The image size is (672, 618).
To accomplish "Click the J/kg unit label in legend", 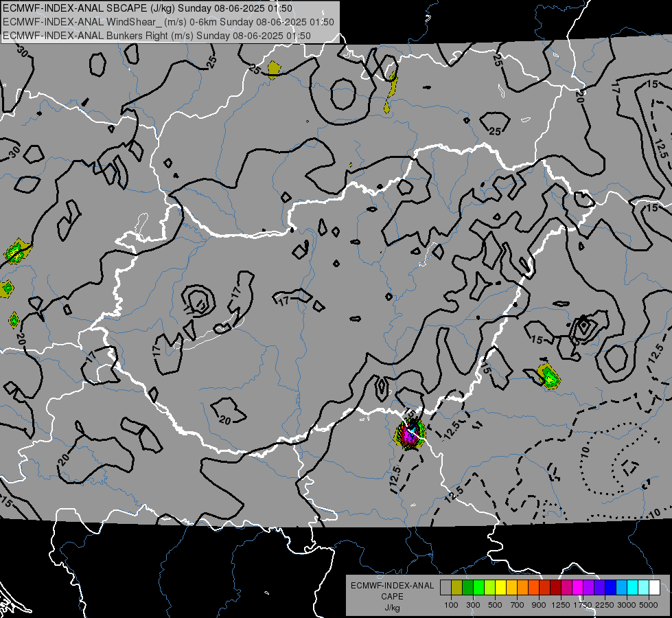I will (x=392, y=608).
